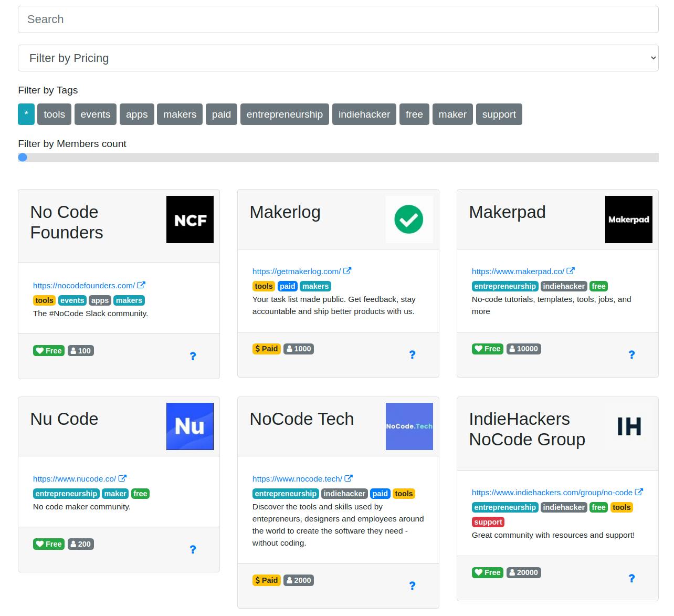Click external link icon next to getmakerlog.com

coord(347,271)
